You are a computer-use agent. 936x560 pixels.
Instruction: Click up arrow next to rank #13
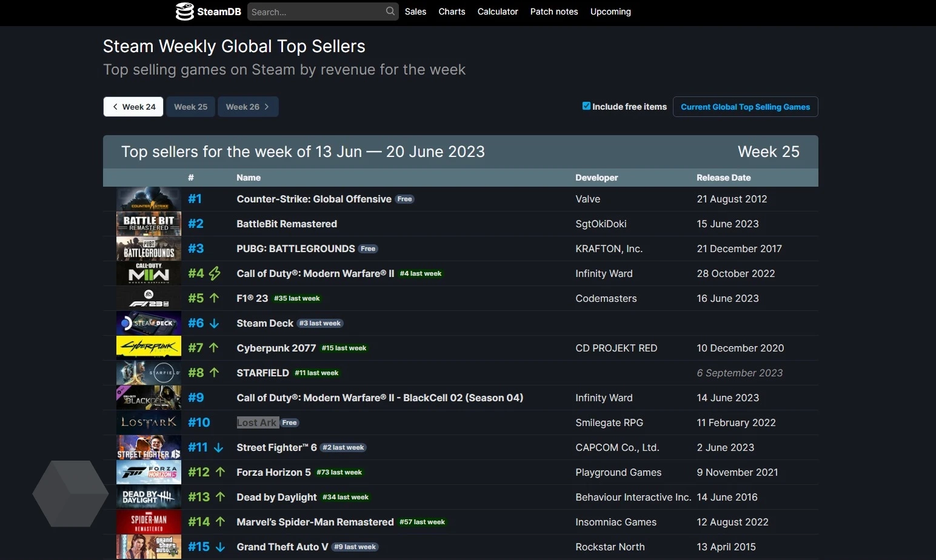pos(221,497)
